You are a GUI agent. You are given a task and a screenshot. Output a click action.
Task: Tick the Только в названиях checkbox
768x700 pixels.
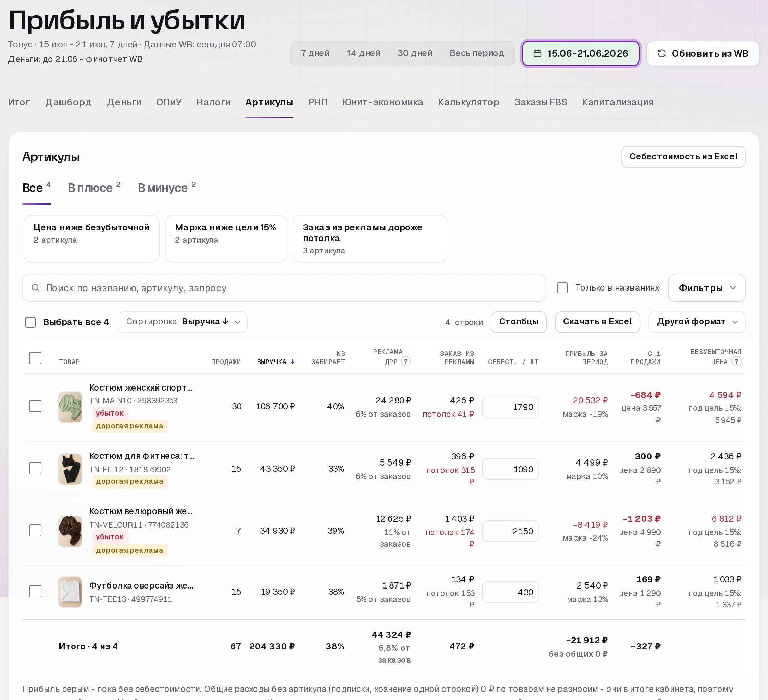coord(562,288)
